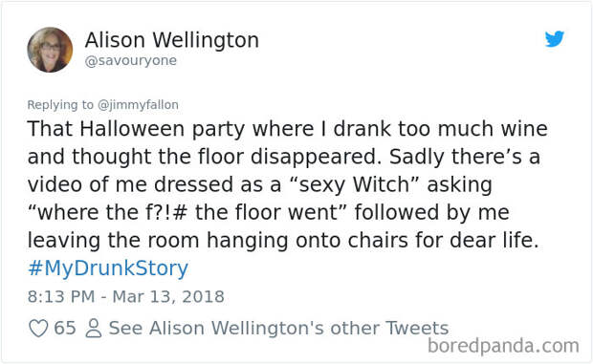
Task: Click the word Halloween in the tweet
Action: point(133,129)
